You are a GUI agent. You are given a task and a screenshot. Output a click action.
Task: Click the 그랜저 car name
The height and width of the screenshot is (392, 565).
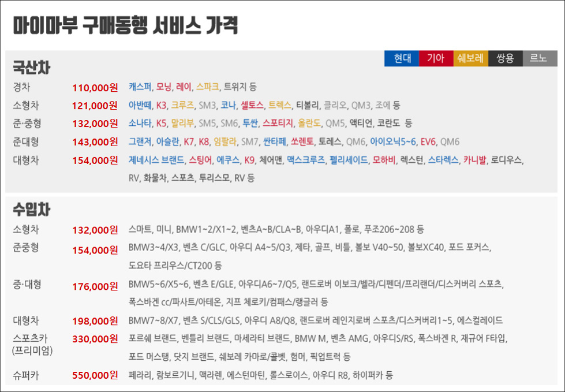(x=140, y=141)
